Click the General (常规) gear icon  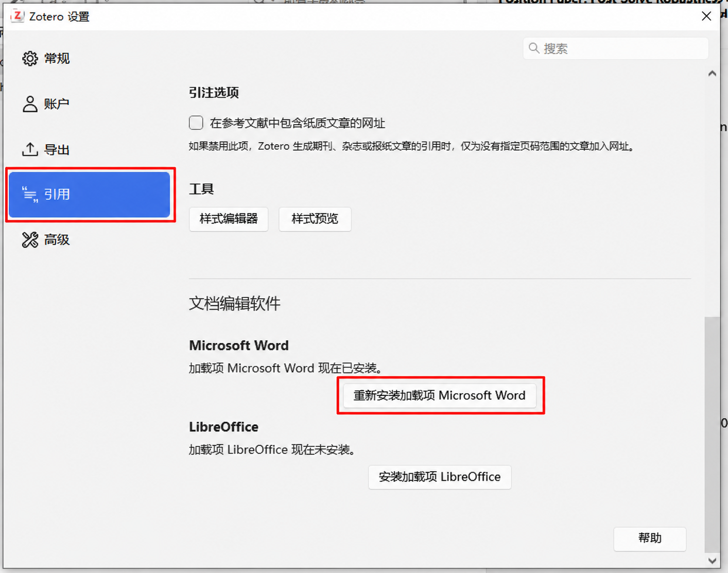click(30, 59)
